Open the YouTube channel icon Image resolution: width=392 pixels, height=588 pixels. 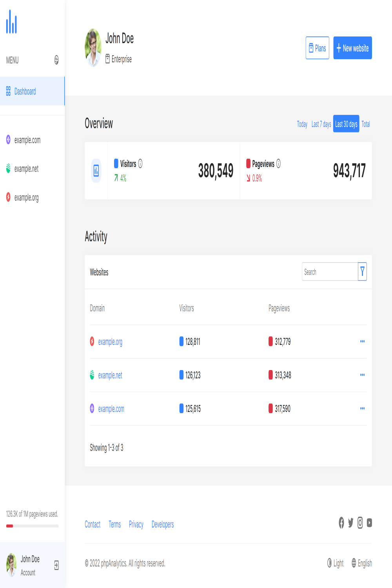tap(369, 523)
